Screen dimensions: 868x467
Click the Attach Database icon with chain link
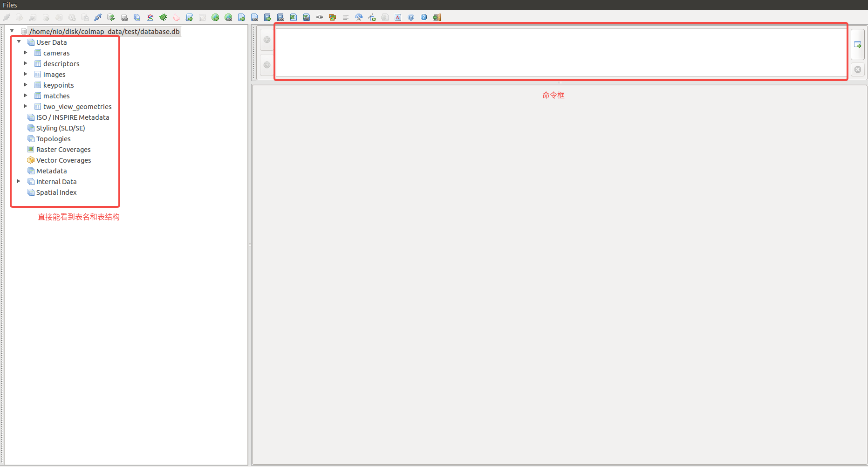(124, 17)
